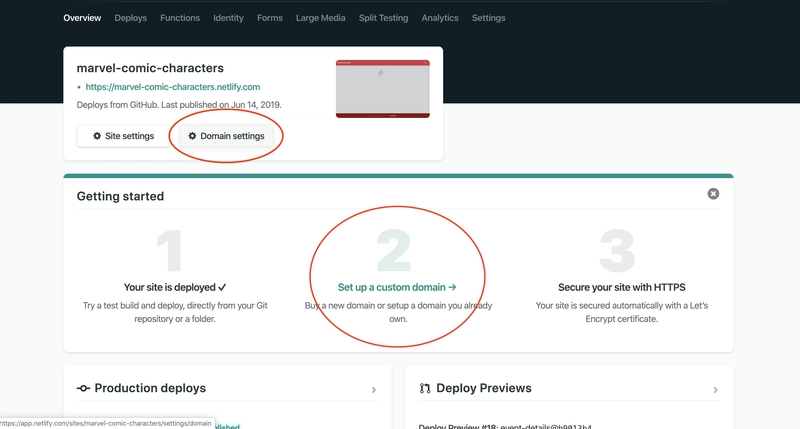Click the Site settings button
Viewport: 800px width, 429px height.
pos(123,136)
